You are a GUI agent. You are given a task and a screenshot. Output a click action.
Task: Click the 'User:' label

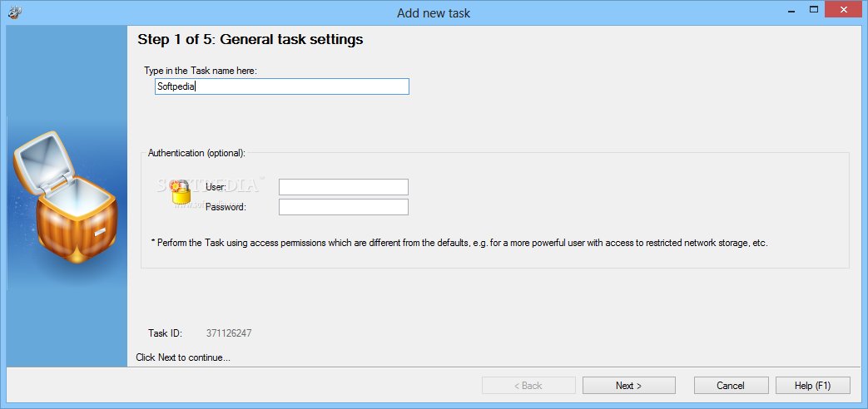pyautogui.click(x=216, y=187)
